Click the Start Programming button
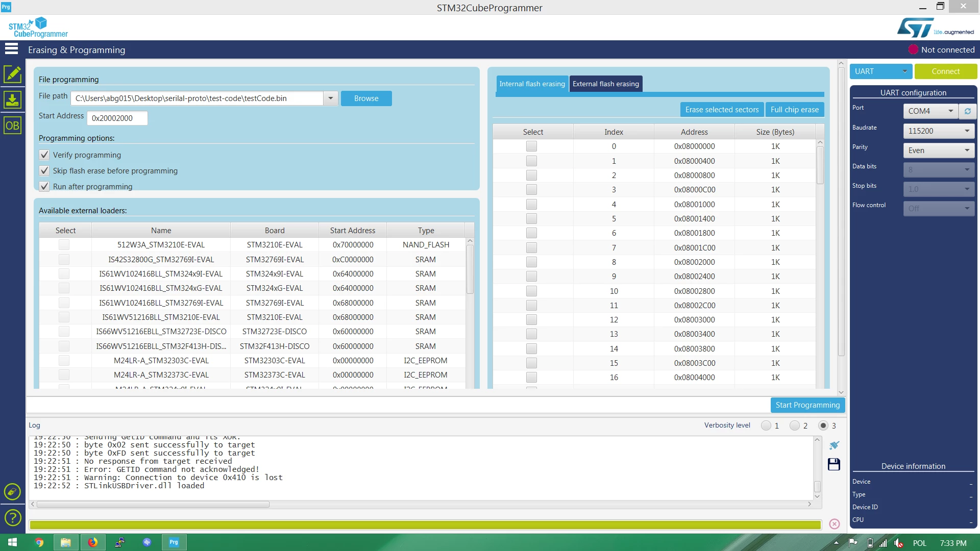The height and width of the screenshot is (551, 980). [x=807, y=405]
